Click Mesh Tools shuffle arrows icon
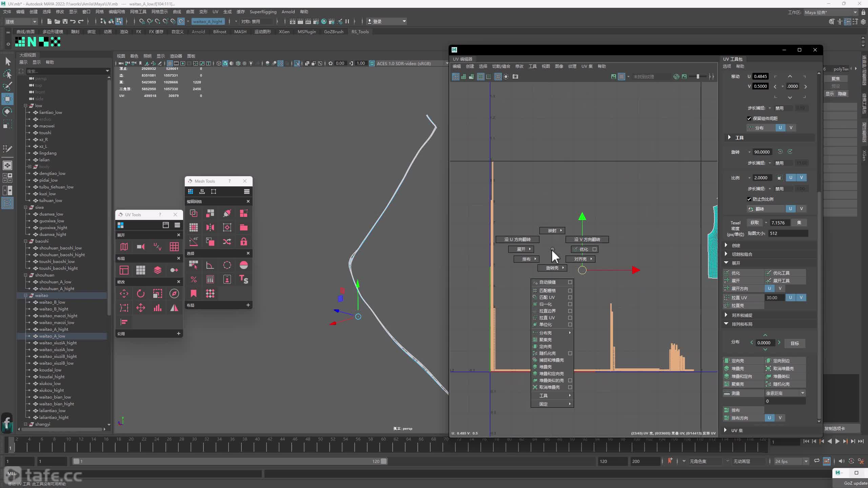Screen dimensions: 868x488 point(227,241)
